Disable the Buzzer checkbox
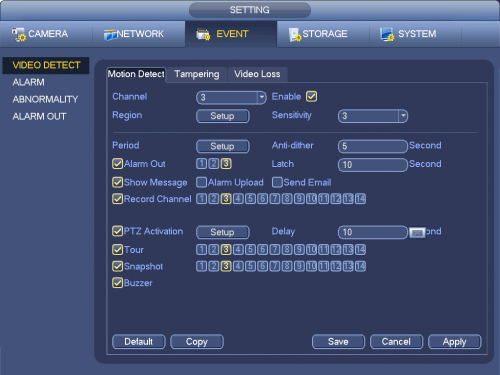500x375 pixels. [x=117, y=283]
